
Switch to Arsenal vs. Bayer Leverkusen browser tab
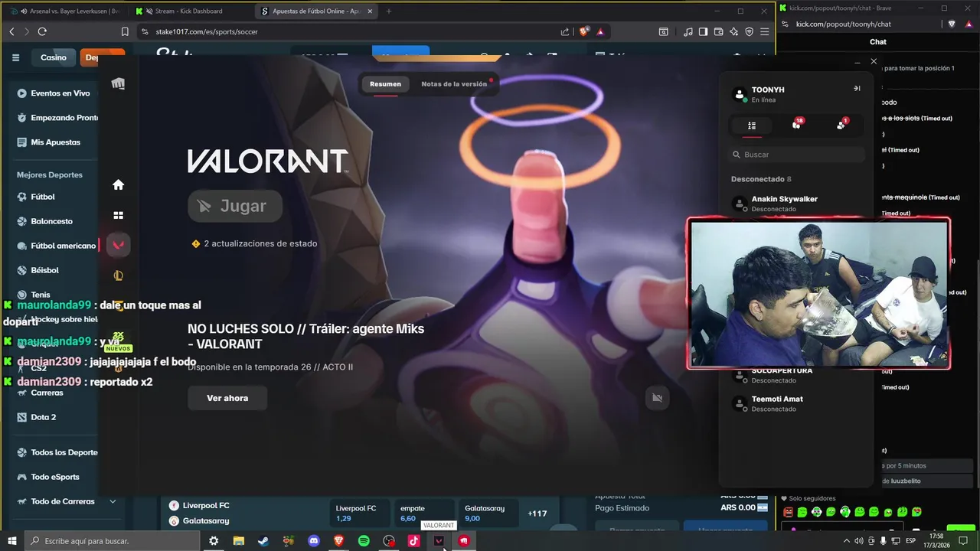(x=68, y=11)
